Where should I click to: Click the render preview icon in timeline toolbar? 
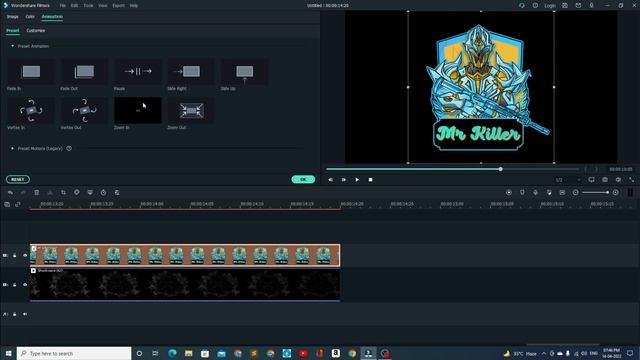pyautogui.click(x=509, y=192)
